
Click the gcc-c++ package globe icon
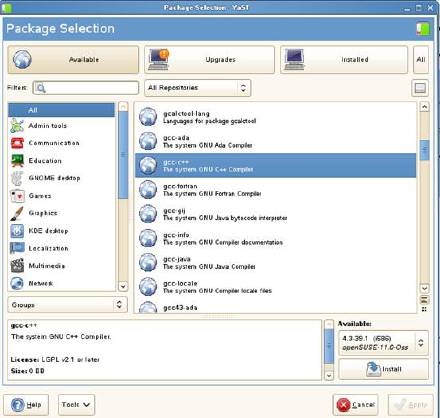click(x=148, y=165)
